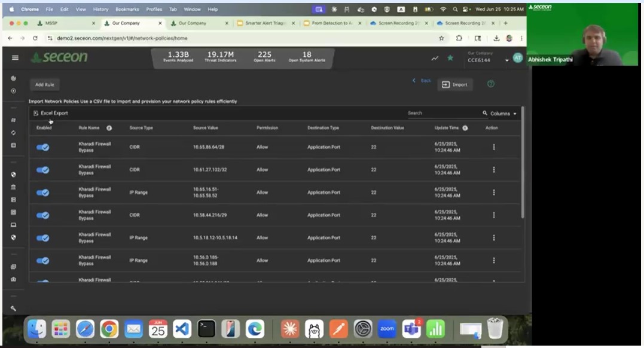Open Numbers app from the dock
The height and width of the screenshot is (348, 644).
point(435,329)
